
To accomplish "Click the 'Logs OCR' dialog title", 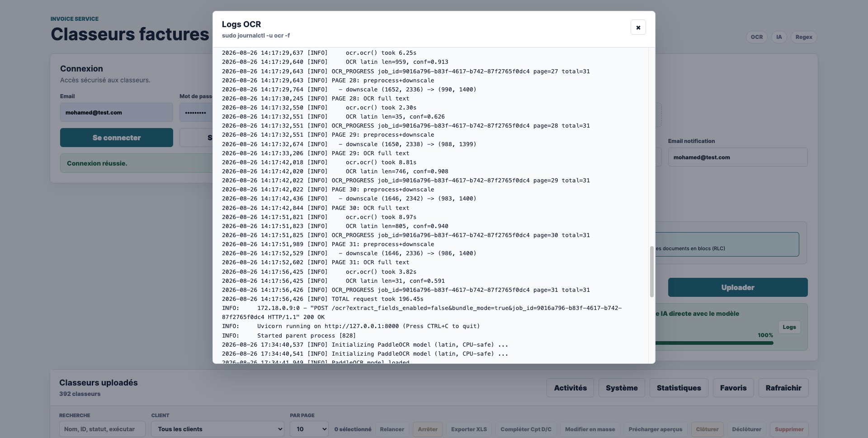I will 241,24.
